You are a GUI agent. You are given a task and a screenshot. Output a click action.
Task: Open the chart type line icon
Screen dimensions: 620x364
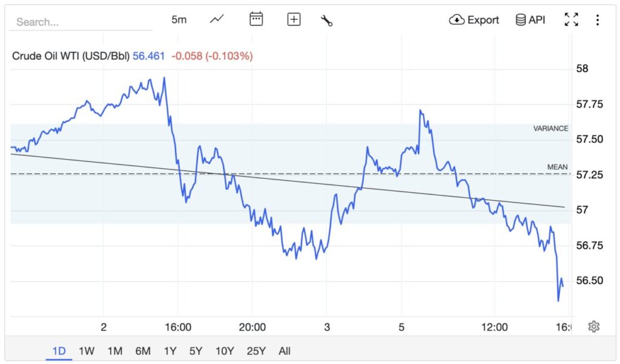[x=217, y=19]
